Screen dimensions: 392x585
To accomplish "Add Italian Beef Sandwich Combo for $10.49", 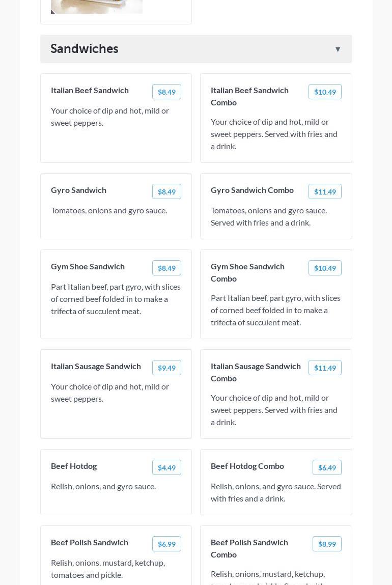I will (325, 92).
